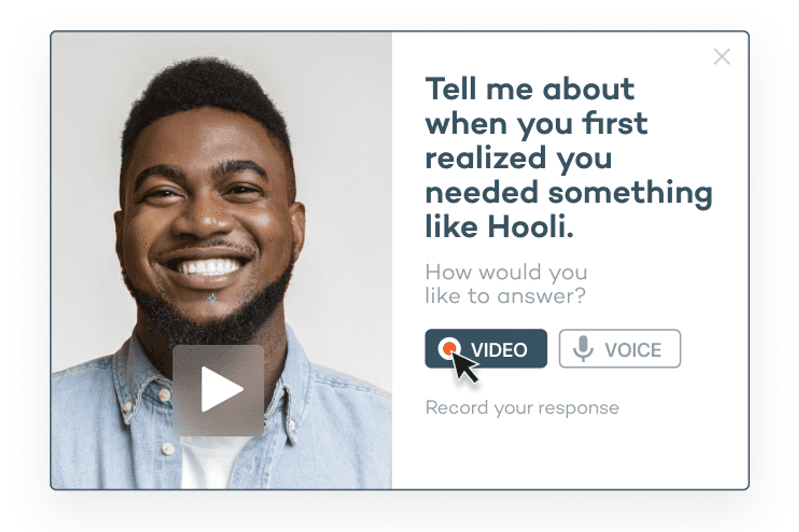
Task: Click the 'How would you like to answer?' text
Action: (506, 284)
